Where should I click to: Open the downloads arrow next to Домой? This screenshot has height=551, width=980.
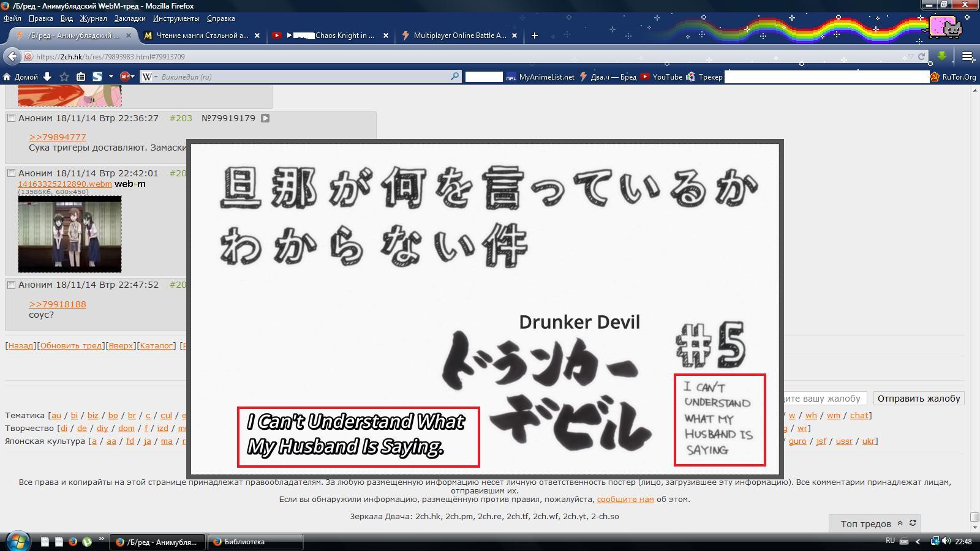(47, 77)
